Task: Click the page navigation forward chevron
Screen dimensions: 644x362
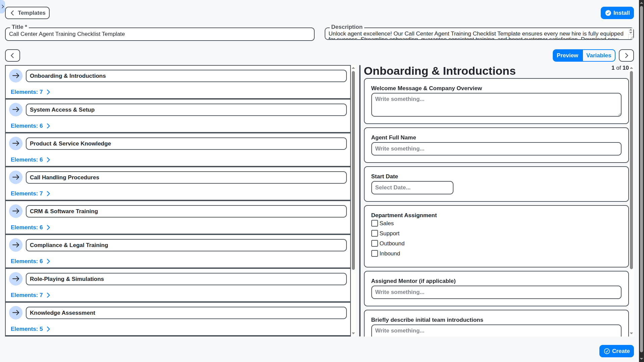Action: coord(626,55)
